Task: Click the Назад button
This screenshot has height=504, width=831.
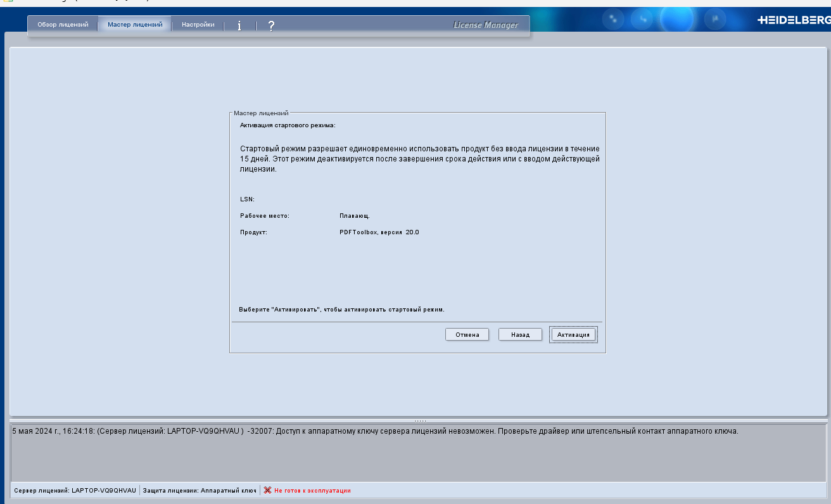Action: coord(520,334)
